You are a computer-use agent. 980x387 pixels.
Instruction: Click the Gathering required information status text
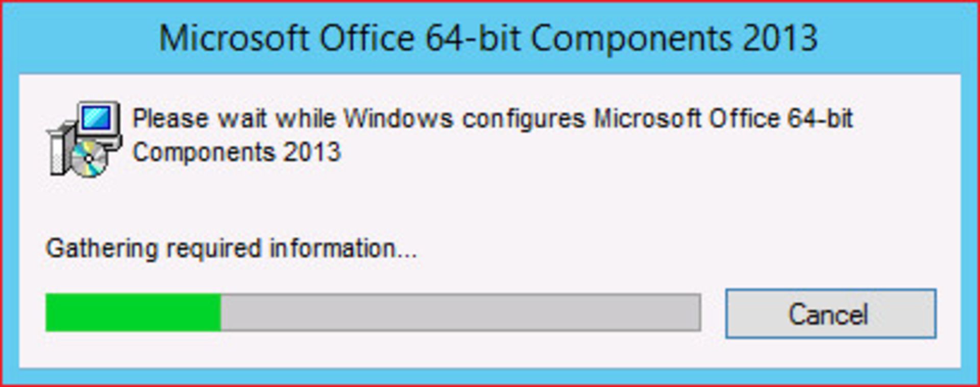coord(230,248)
